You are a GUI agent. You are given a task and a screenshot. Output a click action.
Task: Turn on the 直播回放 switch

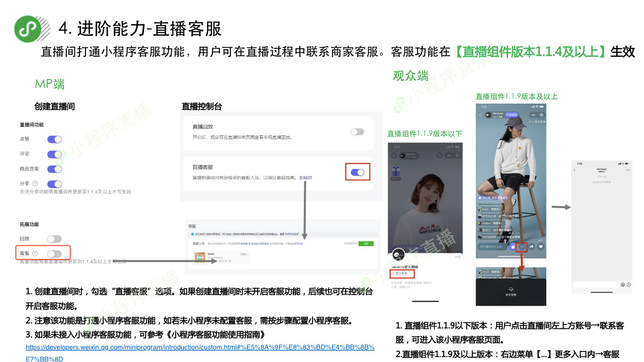[357, 132]
